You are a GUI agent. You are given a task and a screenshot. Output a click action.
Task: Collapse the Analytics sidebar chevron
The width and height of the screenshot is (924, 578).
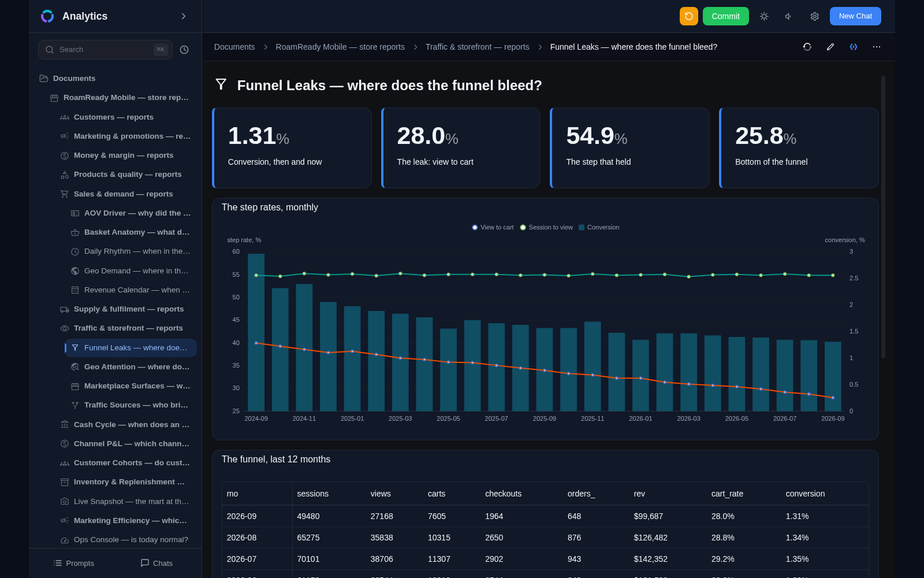pos(184,16)
